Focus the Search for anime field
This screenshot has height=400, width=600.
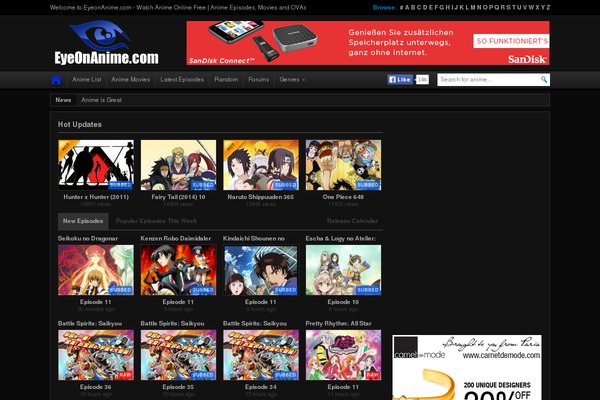tap(489, 80)
